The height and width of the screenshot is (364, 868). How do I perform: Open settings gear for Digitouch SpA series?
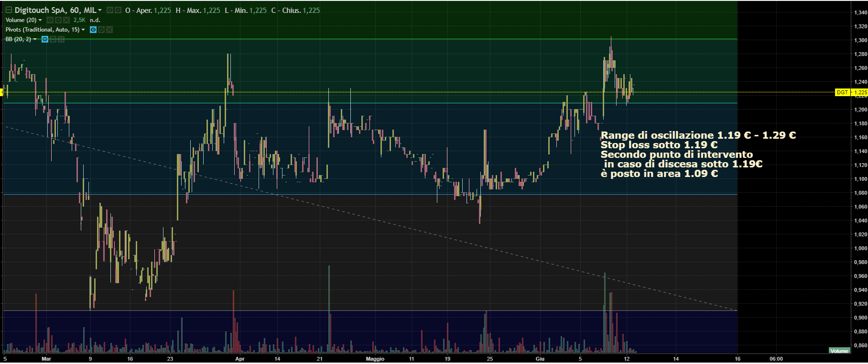118,10
